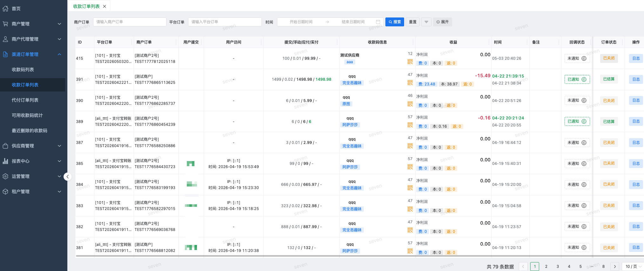This screenshot has width=644, height=271.
Task: Click 已关闭 status for order 415
Action: click(609, 58)
